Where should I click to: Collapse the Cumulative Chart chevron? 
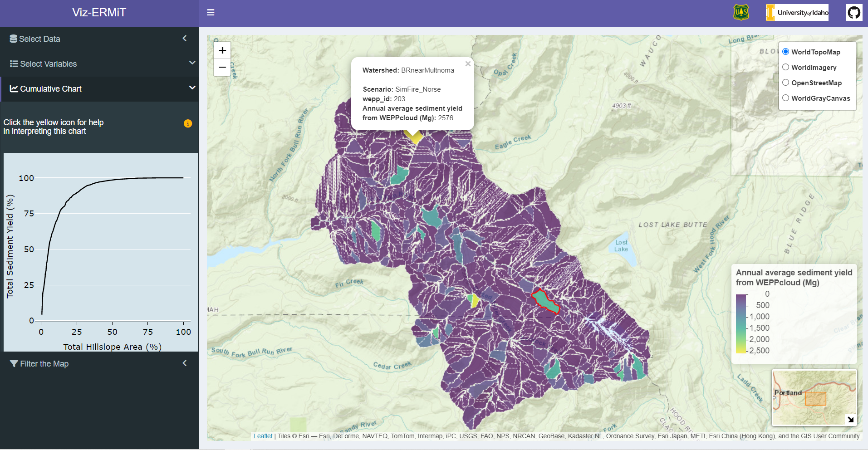(192, 88)
